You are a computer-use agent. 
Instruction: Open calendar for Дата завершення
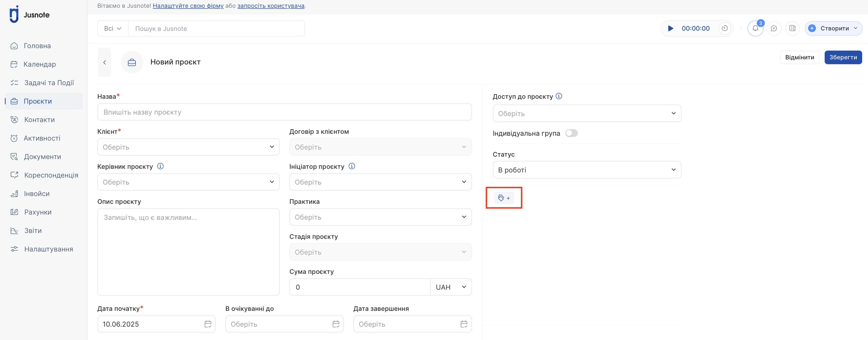click(464, 324)
